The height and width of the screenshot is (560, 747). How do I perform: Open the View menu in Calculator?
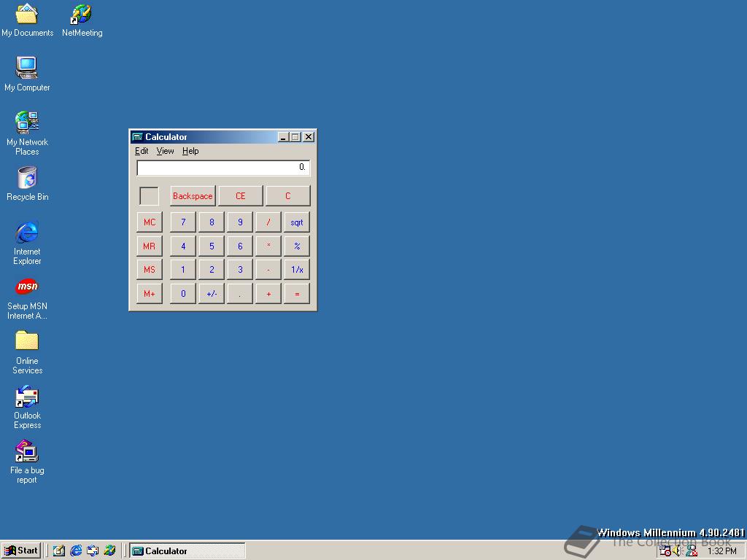point(165,151)
